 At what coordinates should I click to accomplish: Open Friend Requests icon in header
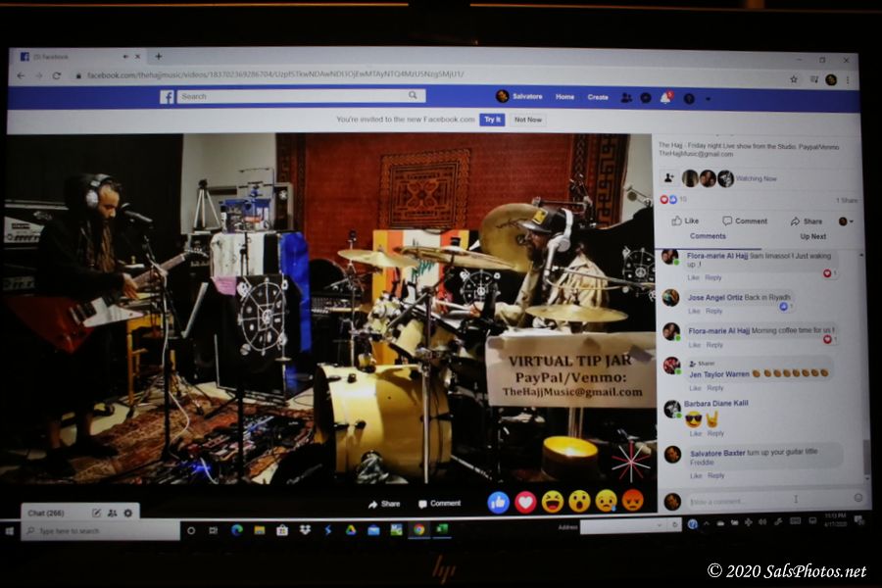626,97
